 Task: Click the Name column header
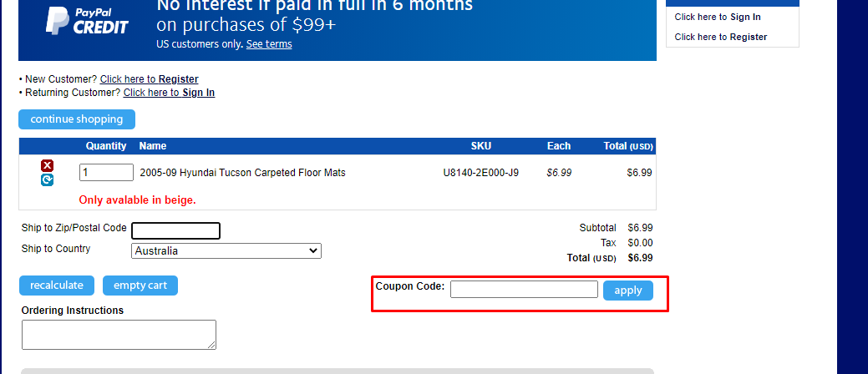pos(153,146)
